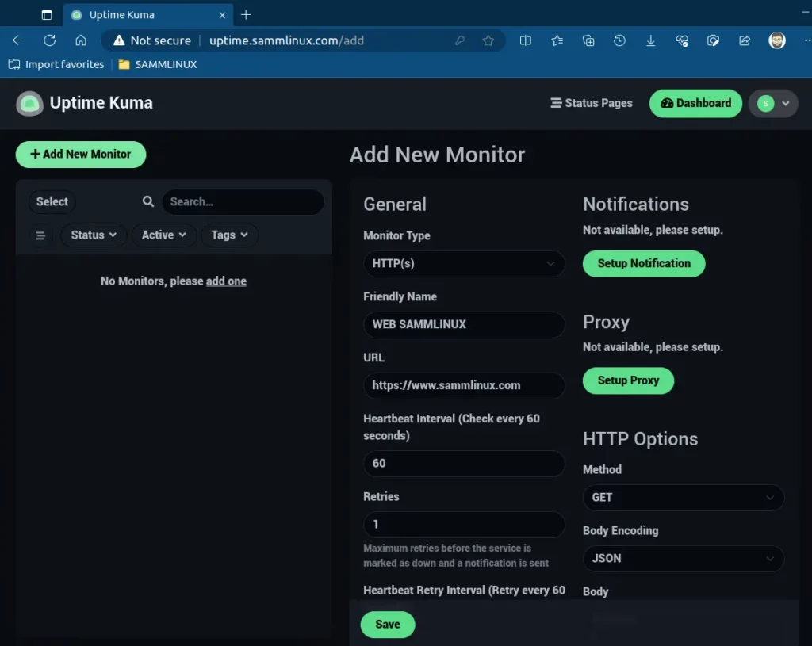Focus the monitor Search field

tap(243, 201)
